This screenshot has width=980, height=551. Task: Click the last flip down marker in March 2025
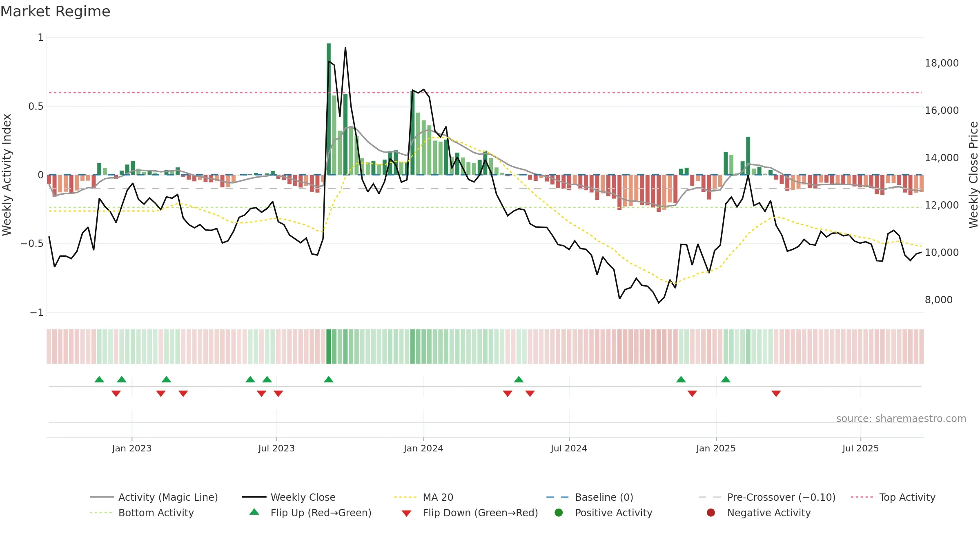(x=776, y=393)
